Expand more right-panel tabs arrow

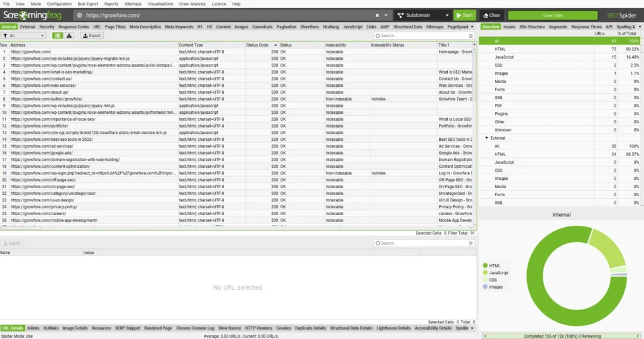tap(640, 26)
